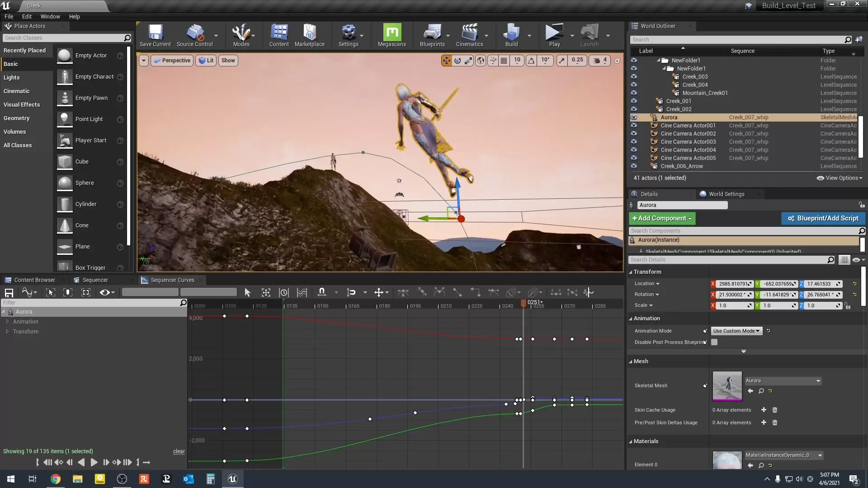The height and width of the screenshot is (488, 868).
Task: Click the Blueprint/Add Script button
Action: 823,218
